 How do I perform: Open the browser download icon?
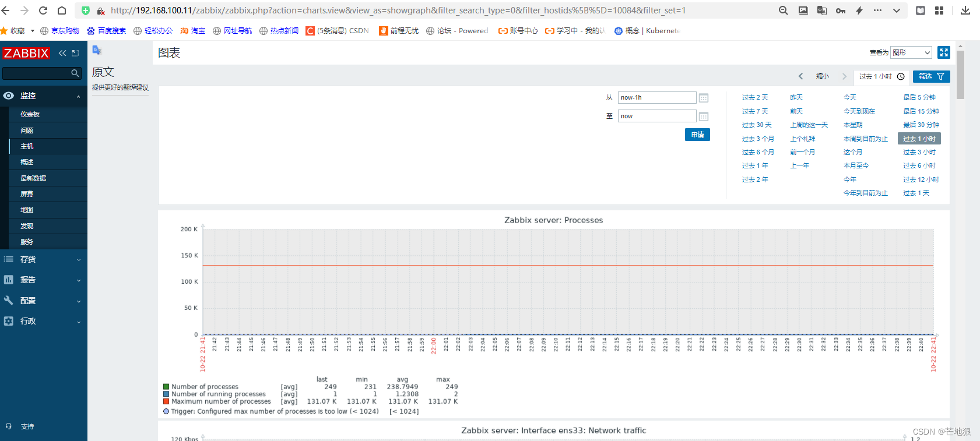[965, 10]
